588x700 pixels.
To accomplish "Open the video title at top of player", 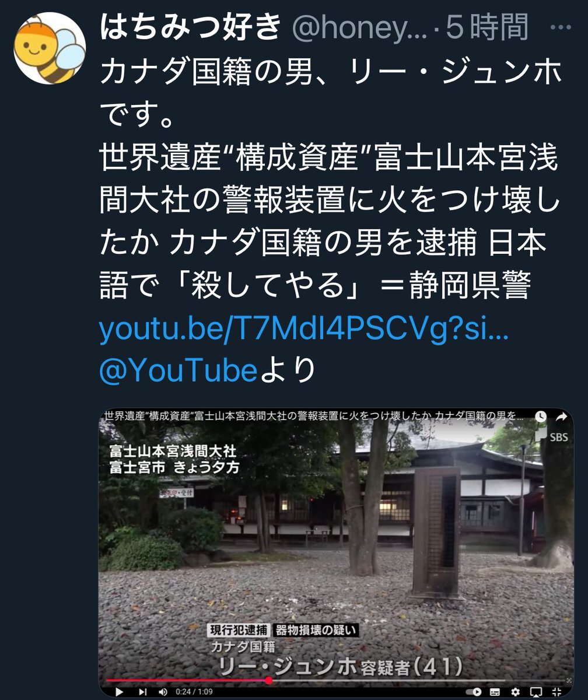I will [x=314, y=416].
